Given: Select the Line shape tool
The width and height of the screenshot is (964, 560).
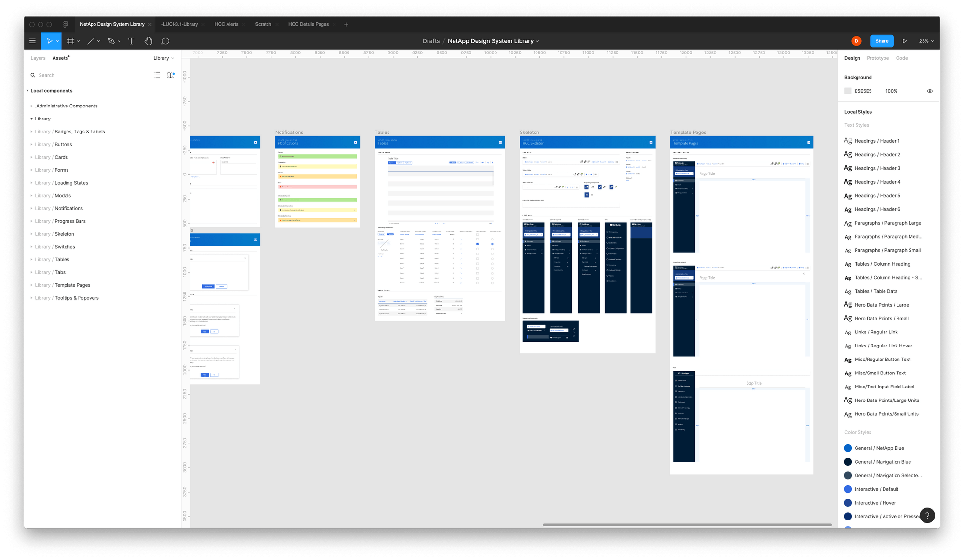Looking at the screenshot, I should (91, 41).
